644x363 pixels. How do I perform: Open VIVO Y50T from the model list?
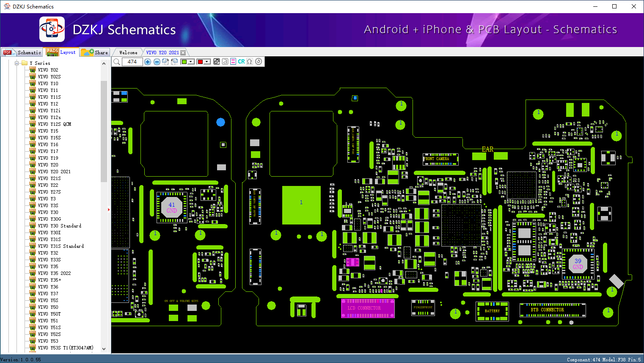point(49,314)
